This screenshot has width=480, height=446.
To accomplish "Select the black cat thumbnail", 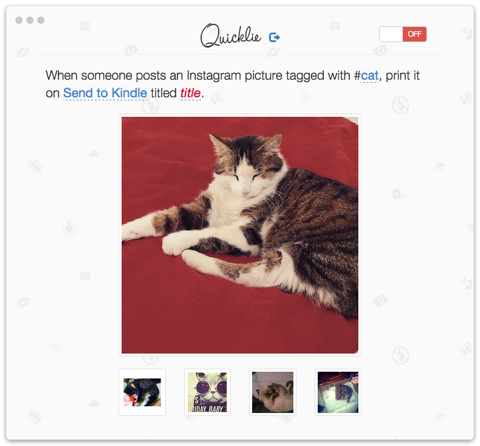I will [142, 392].
